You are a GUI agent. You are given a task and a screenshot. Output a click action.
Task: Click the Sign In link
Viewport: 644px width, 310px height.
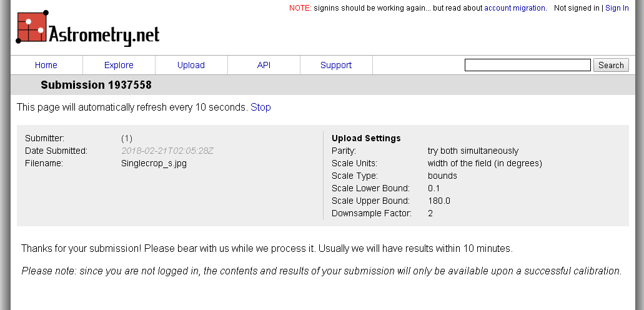617,7
